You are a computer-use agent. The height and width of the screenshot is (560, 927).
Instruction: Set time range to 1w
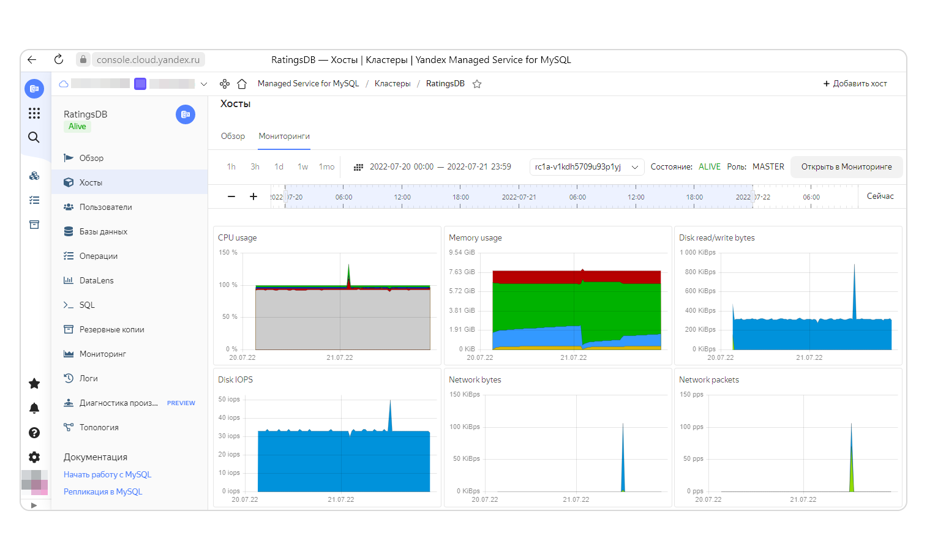coord(302,167)
